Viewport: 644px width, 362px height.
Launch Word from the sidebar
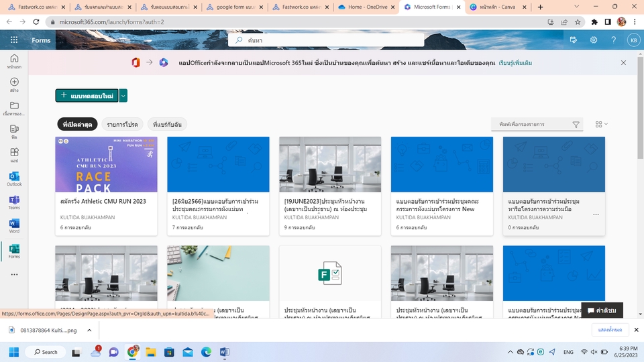(x=14, y=225)
